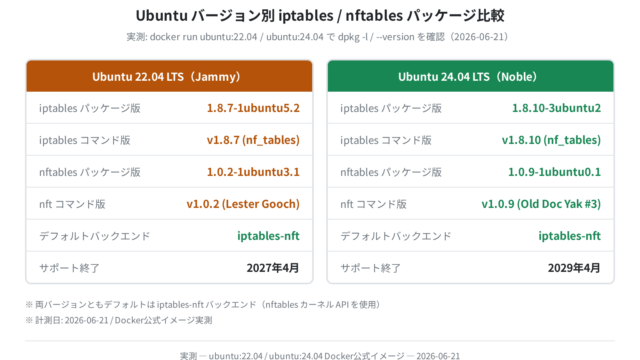Click iptables-nft backend in Jammy card
Image resolution: width=640 pixels, height=360 pixels.
268,236
